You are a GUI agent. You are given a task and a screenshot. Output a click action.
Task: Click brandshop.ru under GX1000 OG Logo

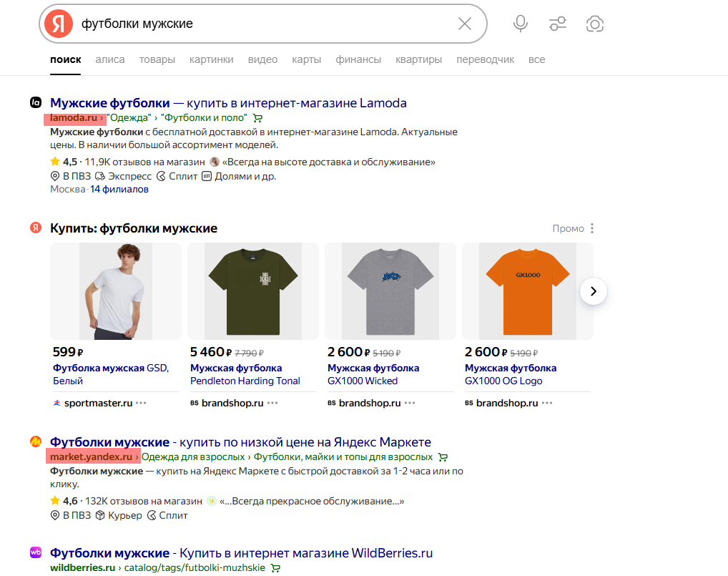(508, 404)
